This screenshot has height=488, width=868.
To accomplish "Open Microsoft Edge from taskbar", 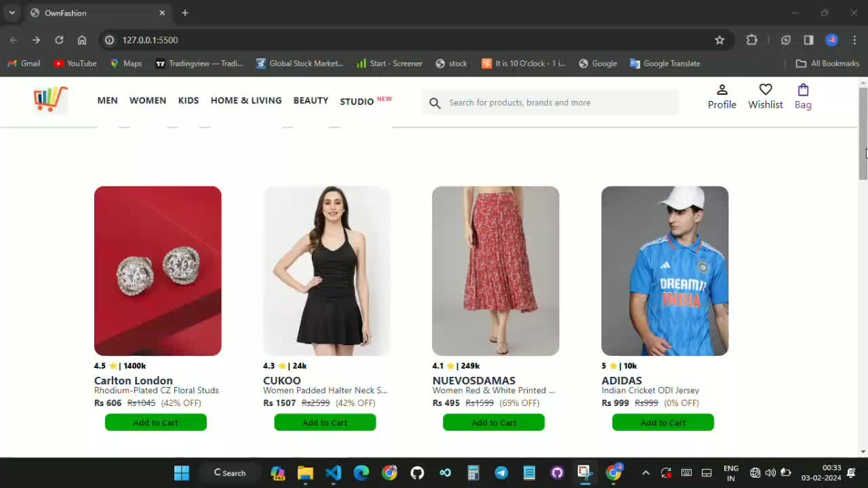I will [x=361, y=473].
